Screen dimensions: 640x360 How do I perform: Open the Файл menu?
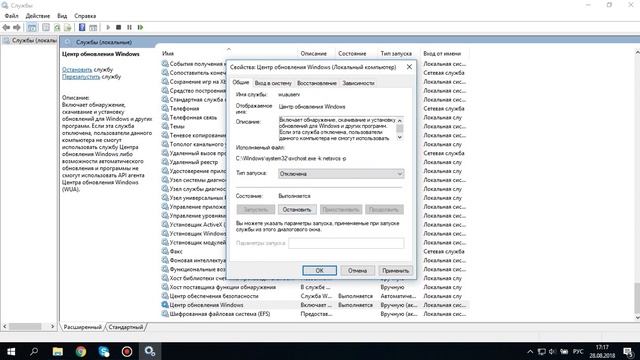[x=11, y=16]
